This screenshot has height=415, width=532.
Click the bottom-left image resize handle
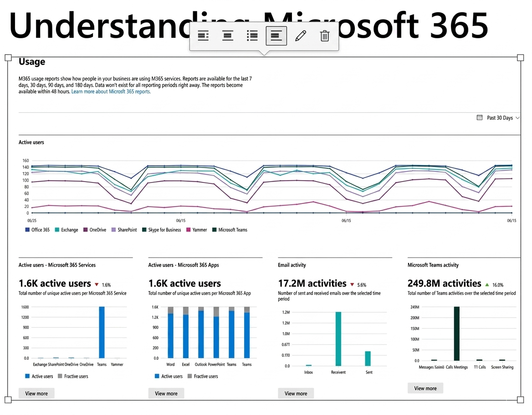(x=8, y=400)
